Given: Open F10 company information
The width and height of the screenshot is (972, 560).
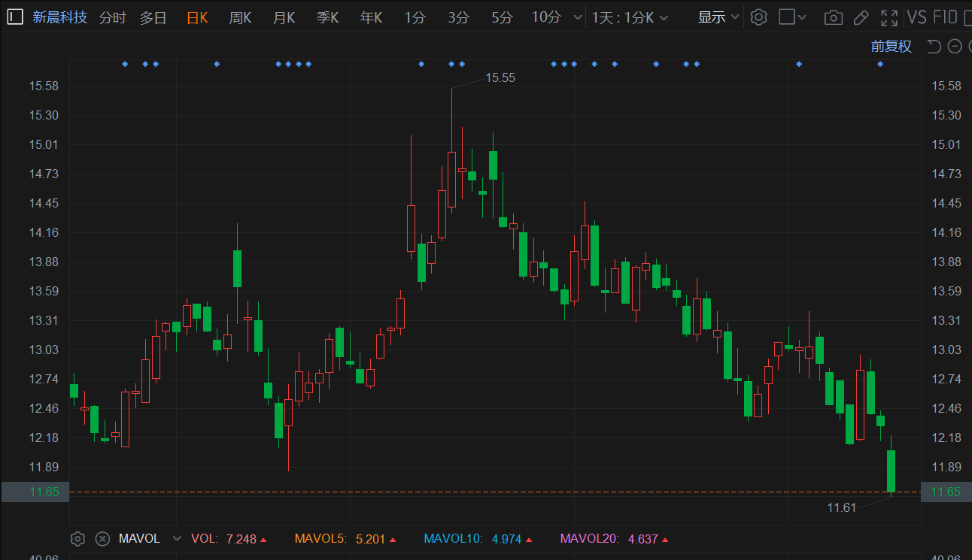Looking at the screenshot, I should click(x=945, y=17).
